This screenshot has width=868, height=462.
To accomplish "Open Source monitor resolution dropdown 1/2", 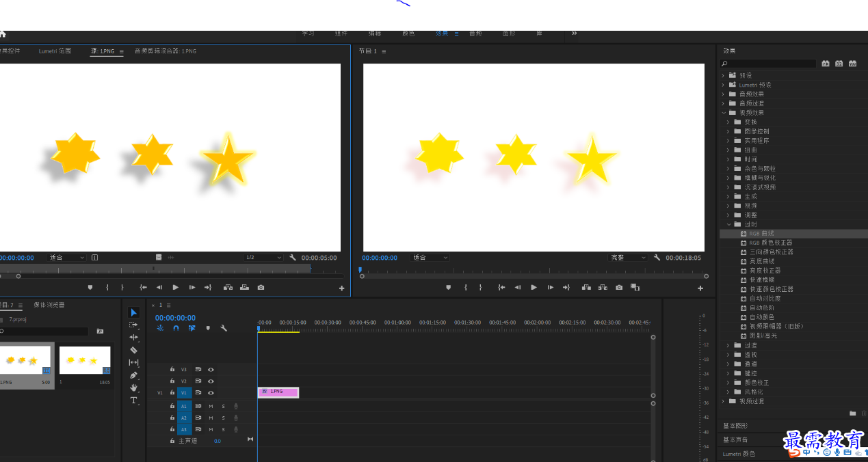I will click(263, 258).
